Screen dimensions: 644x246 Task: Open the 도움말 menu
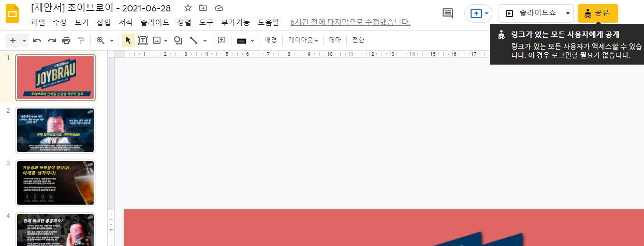point(268,22)
